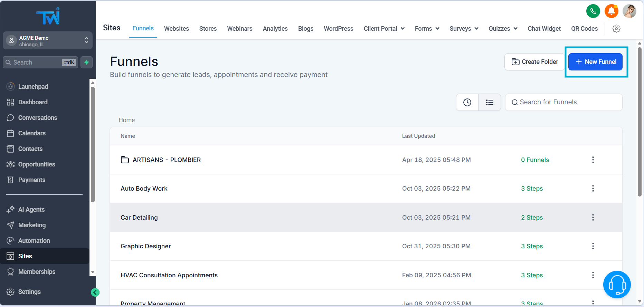The height and width of the screenshot is (307, 644).
Task: Switch to recent clock view
Action: (x=467, y=102)
